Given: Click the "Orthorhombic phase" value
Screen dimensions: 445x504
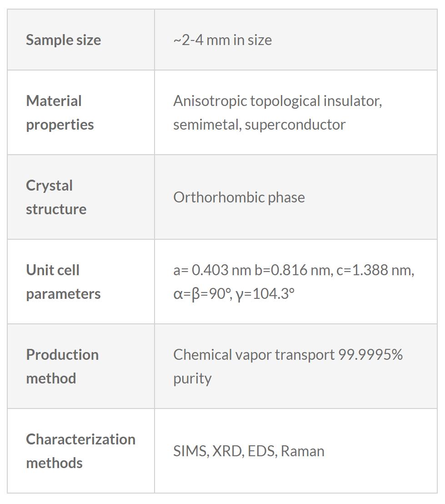Looking at the screenshot, I should point(239,197).
